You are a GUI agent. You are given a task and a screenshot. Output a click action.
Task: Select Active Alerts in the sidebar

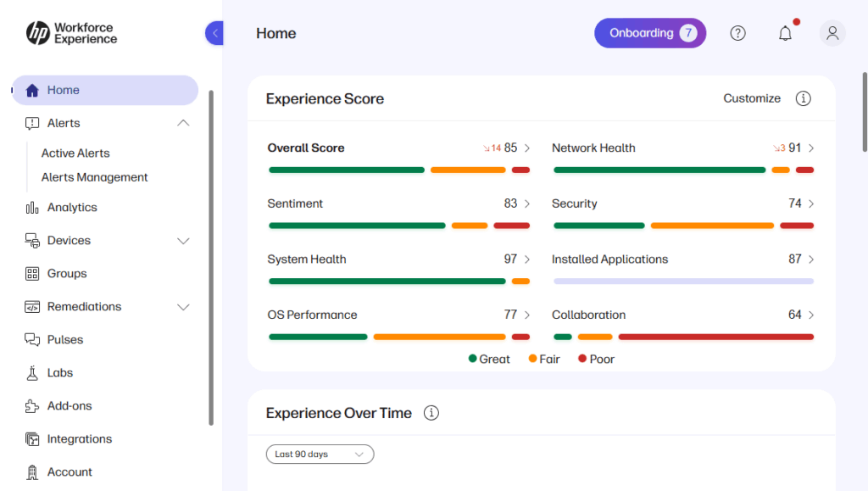point(75,153)
